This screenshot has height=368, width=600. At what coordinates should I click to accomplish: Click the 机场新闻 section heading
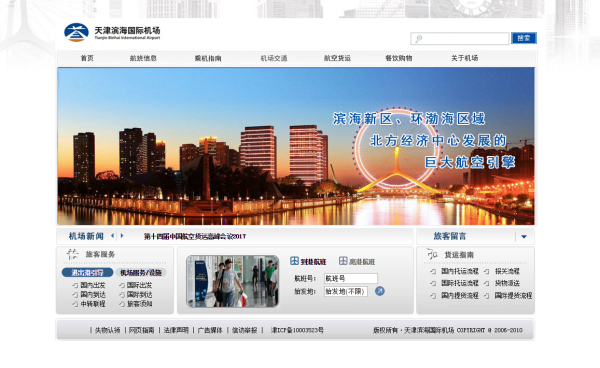coord(86,236)
